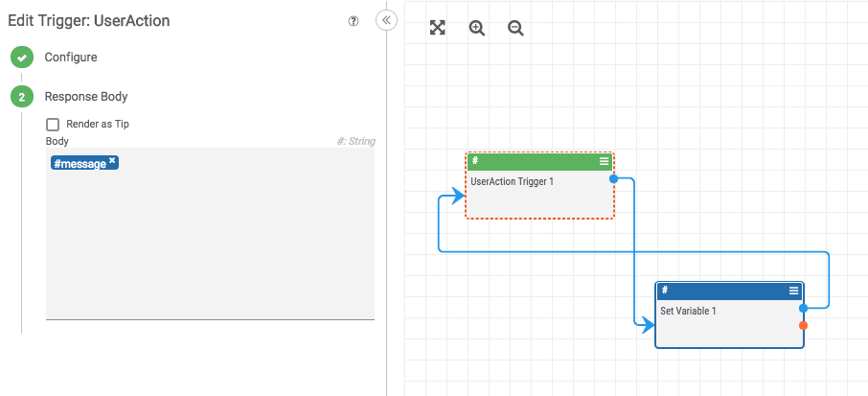Click the UserAction Trigger blue output port

613,178
